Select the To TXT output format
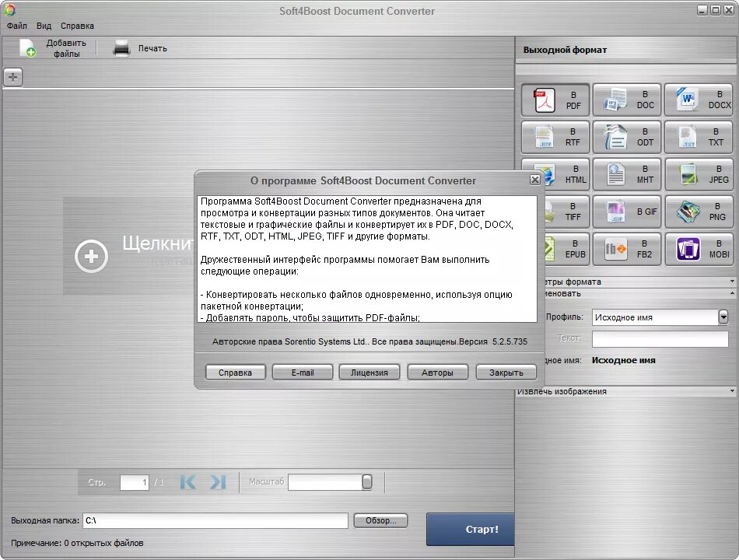Viewport: 739px width, 560px height. pos(699,137)
